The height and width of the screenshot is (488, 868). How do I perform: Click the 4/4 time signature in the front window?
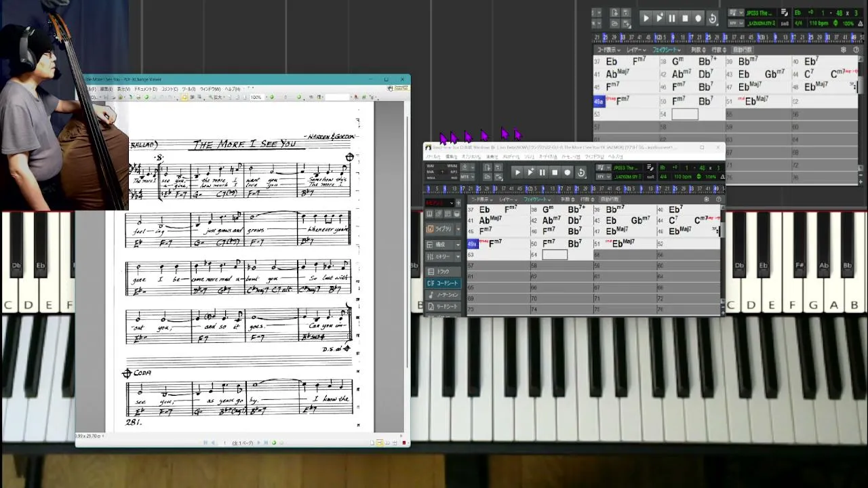pyautogui.click(x=664, y=176)
